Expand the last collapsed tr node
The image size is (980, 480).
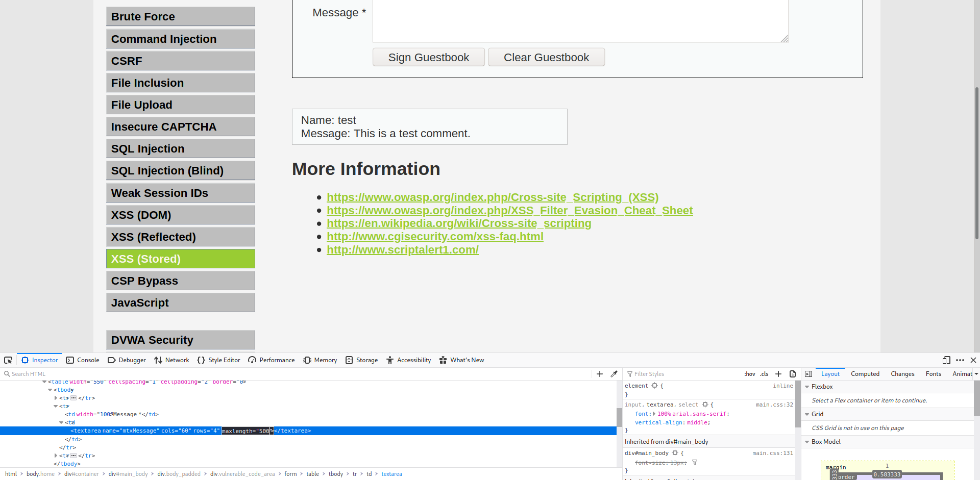point(56,456)
